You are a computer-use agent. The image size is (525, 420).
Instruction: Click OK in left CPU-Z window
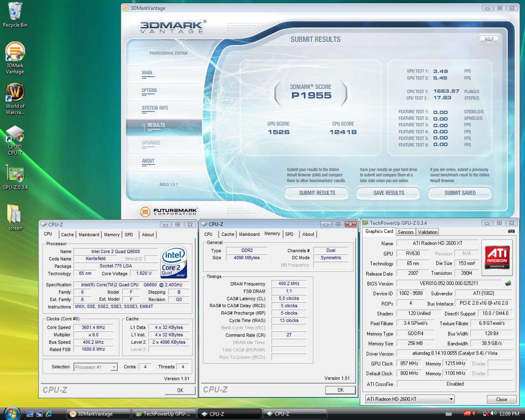click(180, 390)
